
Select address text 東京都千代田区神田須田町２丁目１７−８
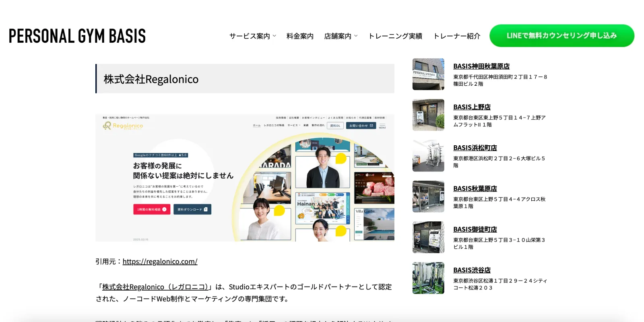coord(500,77)
